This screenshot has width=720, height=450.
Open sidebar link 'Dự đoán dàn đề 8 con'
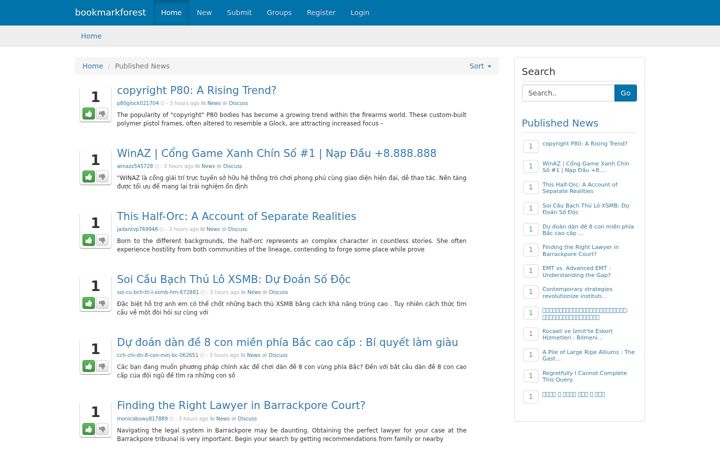[x=588, y=230]
